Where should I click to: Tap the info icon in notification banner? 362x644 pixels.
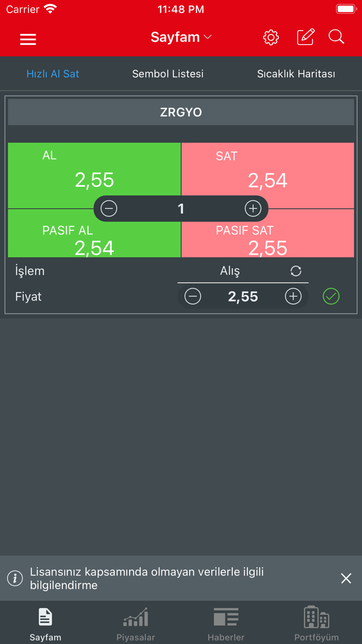pos(15,578)
